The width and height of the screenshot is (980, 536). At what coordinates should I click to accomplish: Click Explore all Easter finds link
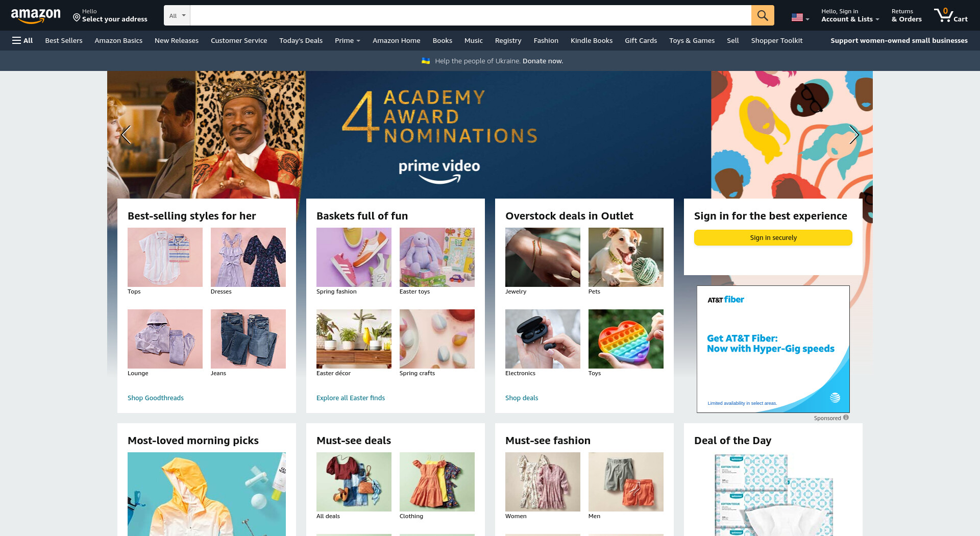351,398
